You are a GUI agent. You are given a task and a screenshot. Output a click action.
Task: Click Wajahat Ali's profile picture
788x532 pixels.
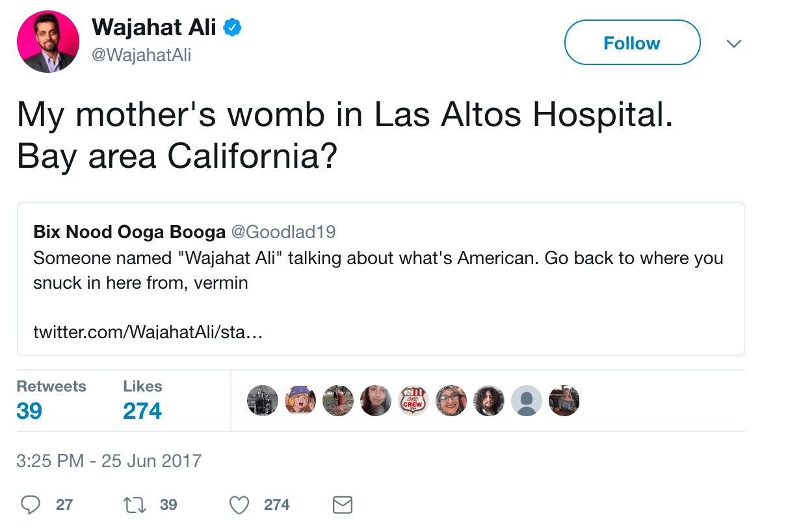[48, 41]
